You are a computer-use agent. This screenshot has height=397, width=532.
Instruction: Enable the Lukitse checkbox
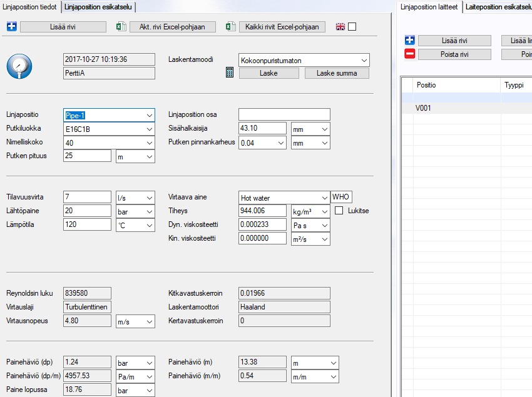point(339,211)
